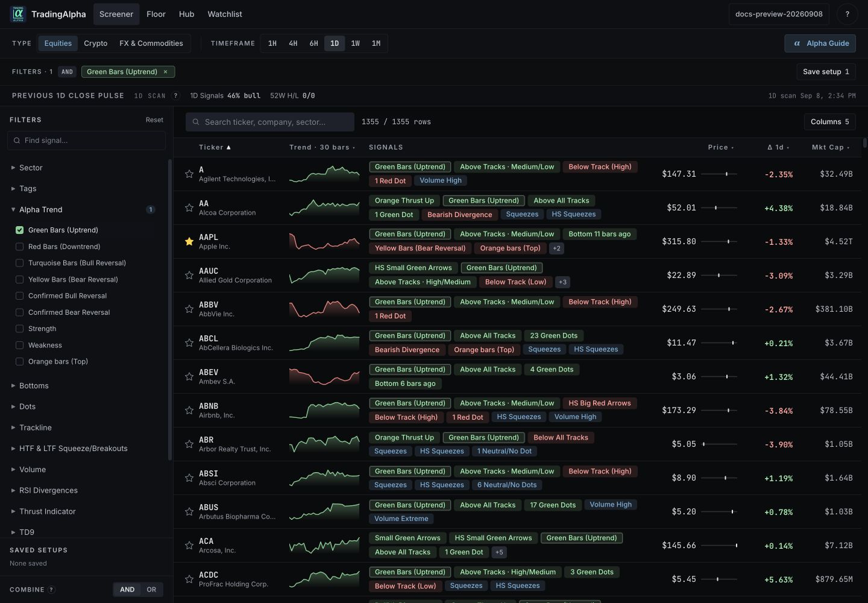Open the Columns 5 dropdown
Image resolution: width=868 pixels, height=603 pixels.
829,122
